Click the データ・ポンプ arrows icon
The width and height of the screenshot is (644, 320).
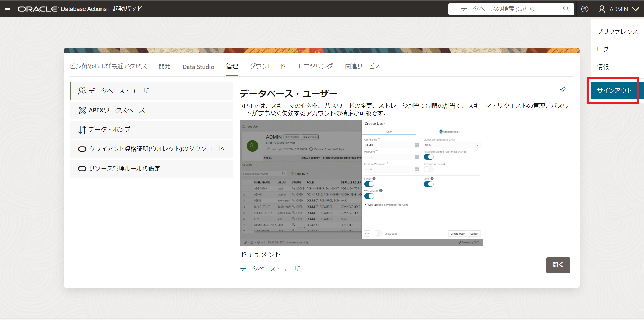pos(82,130)
